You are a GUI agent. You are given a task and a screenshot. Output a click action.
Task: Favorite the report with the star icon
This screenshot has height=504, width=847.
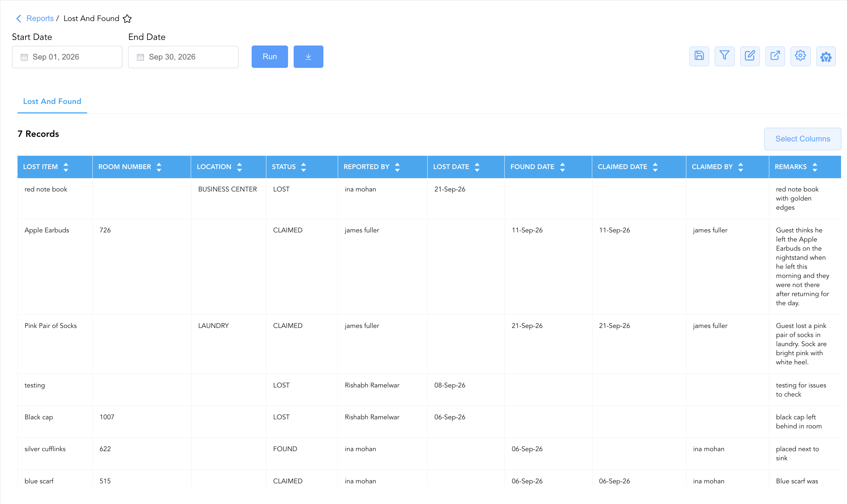click(127, 19)
